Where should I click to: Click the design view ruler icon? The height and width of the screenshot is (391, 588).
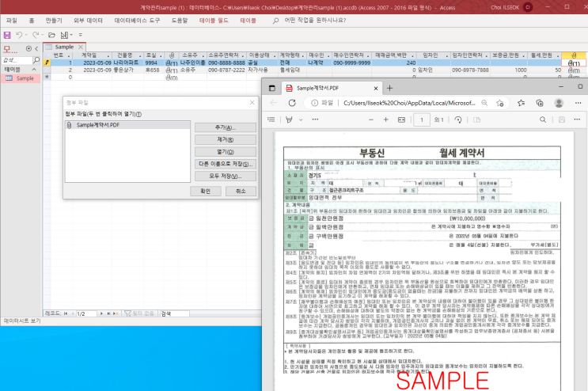(x=64, y=35)
